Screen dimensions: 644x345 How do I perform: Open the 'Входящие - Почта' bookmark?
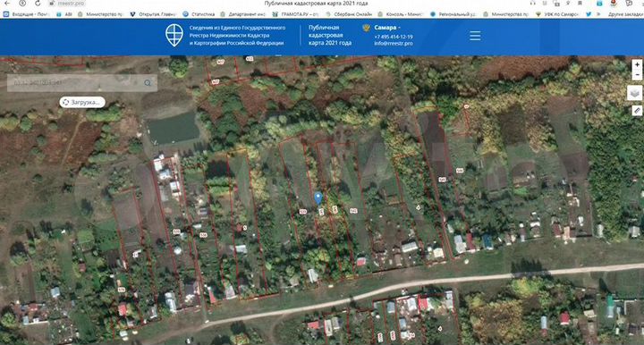pos(26,14)
